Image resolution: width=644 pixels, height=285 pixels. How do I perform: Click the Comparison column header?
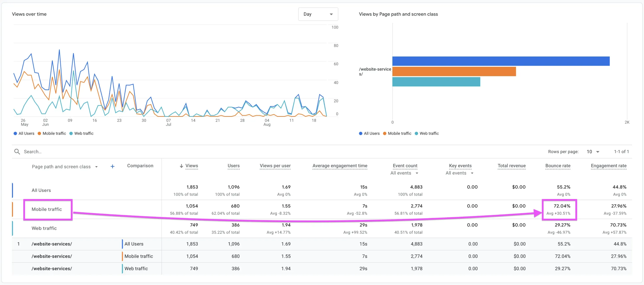(140, 166)
